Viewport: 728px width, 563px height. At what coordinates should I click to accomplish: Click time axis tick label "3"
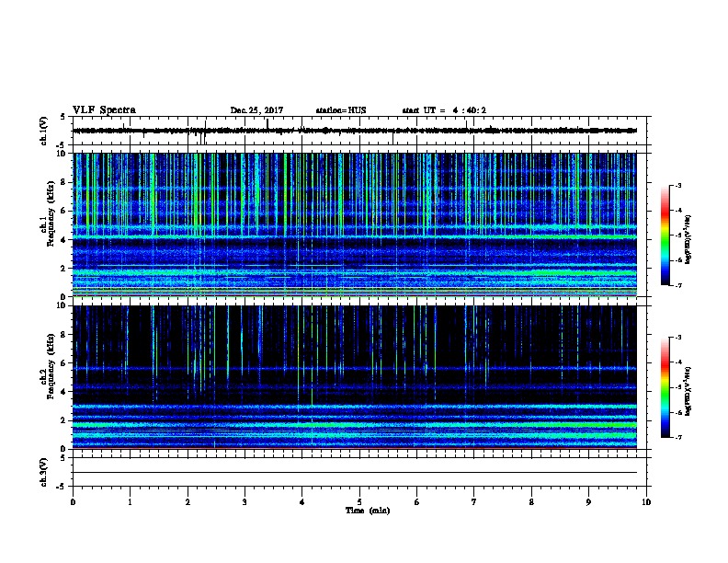pyautogui.click(x=245, y=502)
